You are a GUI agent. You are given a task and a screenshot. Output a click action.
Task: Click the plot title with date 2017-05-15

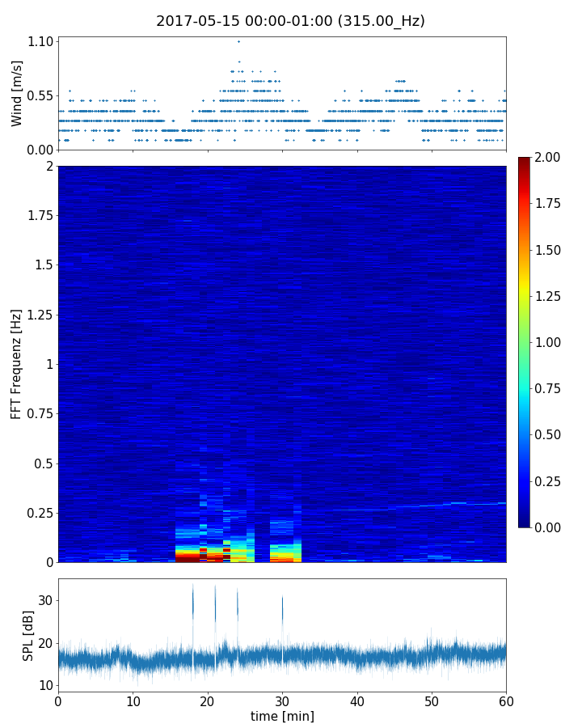(290, 21)
